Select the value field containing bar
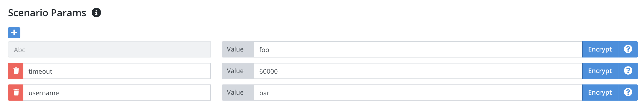Viewport: 644px width, 112px height. coord(418,93)
